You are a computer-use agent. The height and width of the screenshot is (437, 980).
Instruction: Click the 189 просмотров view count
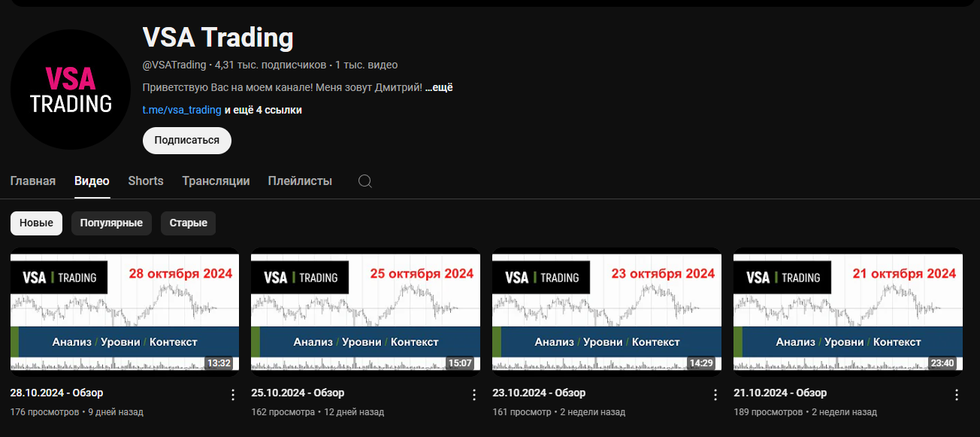click(767, 412)
